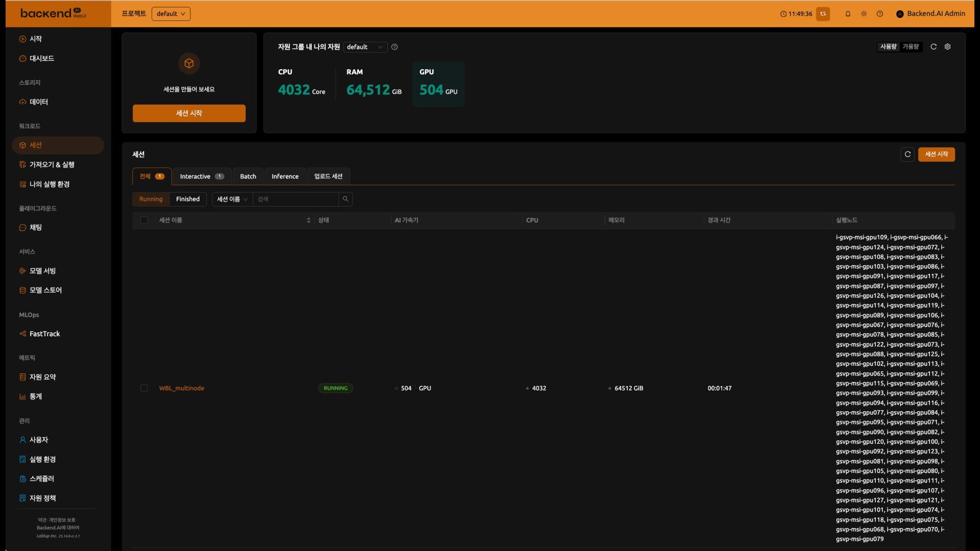980x551 pixels.
Task: Check the select-all header checkbox
Action: pyautogui.click(x=144, y=220)
